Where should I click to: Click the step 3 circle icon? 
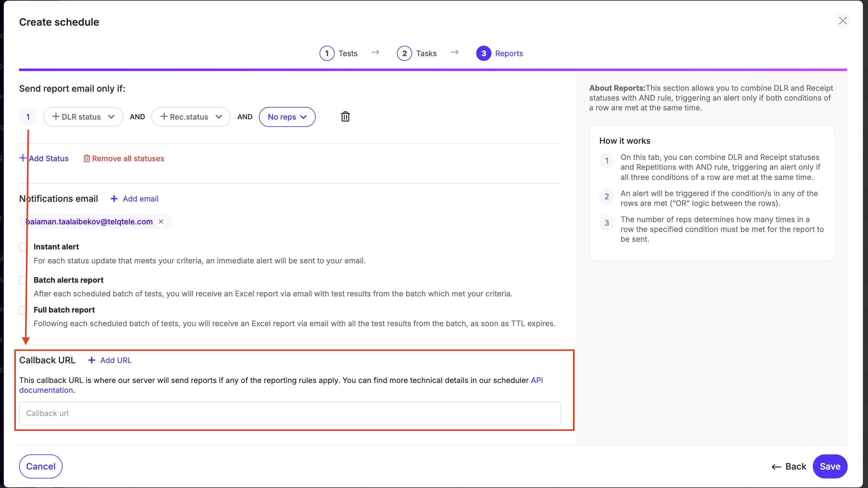[x=483, y=53]
